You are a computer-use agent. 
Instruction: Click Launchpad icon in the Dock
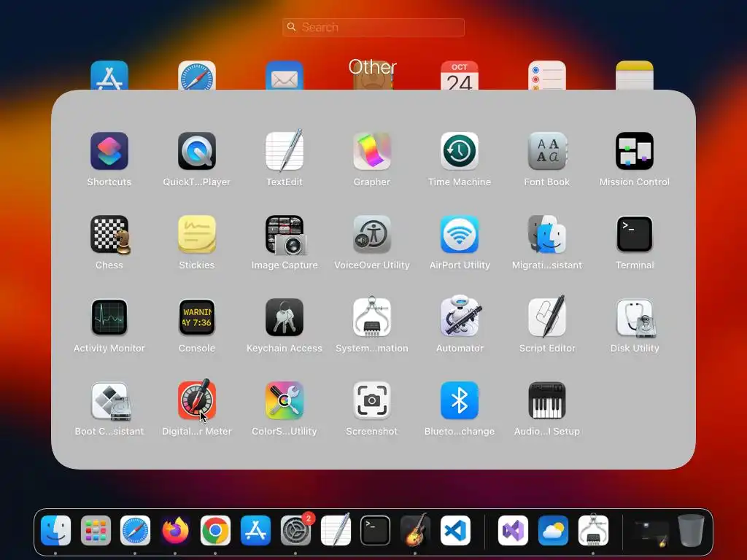coord(96,531)
